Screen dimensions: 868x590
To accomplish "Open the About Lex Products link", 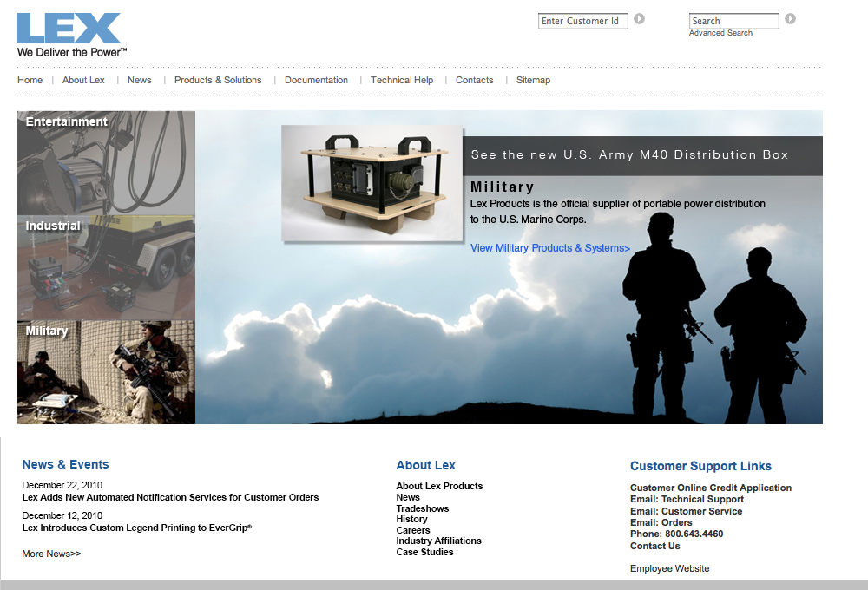I will point(439,486).
